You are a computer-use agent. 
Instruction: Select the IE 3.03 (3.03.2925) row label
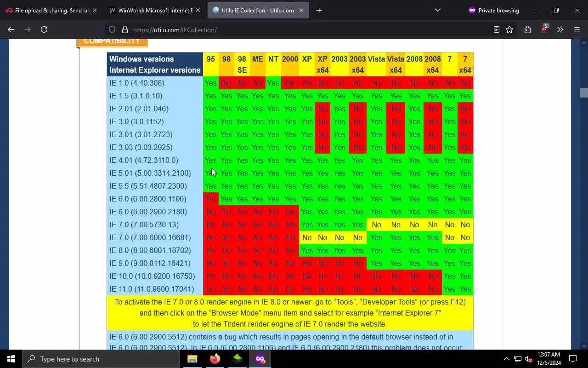(141, 147)
